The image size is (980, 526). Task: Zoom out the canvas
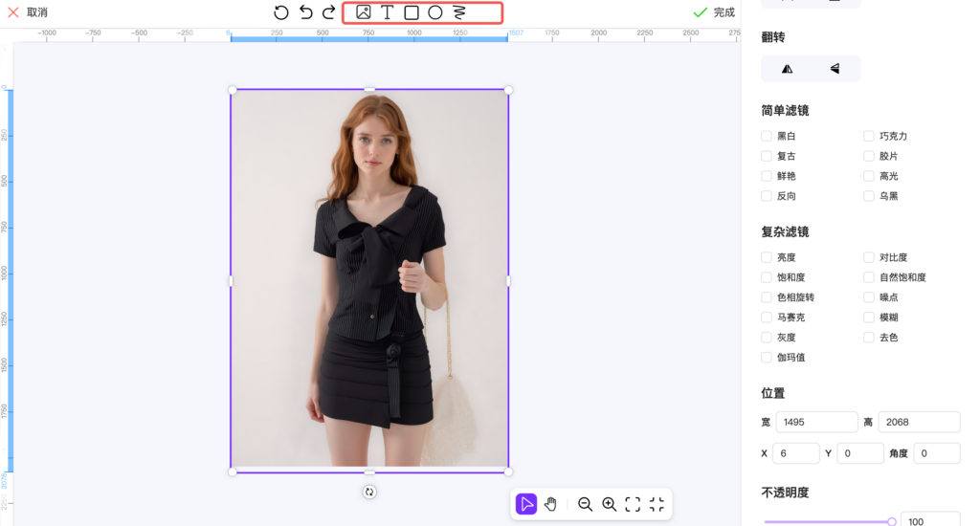(585, 504)
